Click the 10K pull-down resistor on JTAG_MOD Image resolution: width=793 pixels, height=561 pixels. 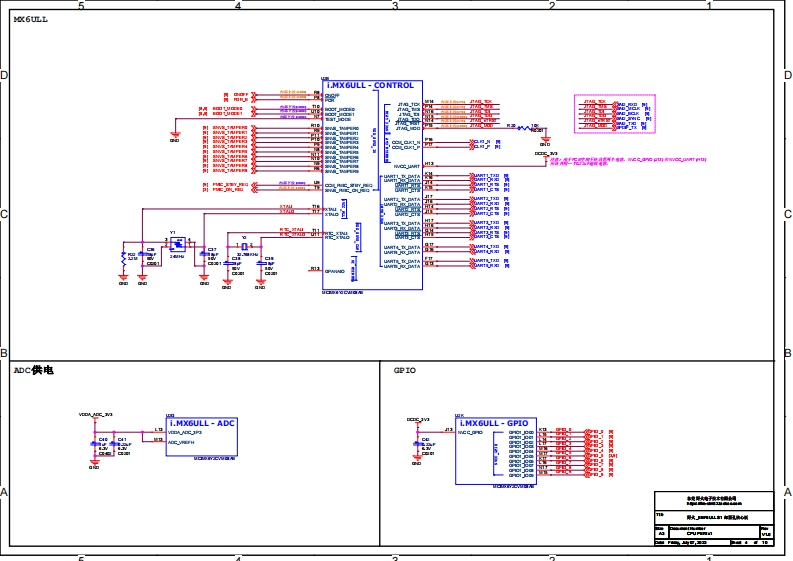pos(529,127)
